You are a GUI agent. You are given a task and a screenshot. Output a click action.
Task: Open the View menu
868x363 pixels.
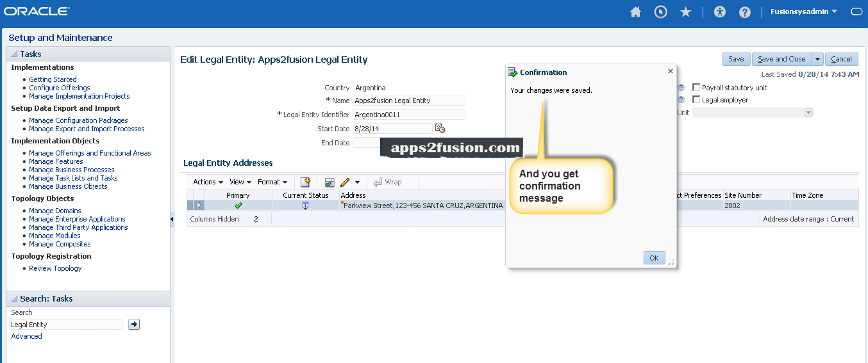(240, 182)
